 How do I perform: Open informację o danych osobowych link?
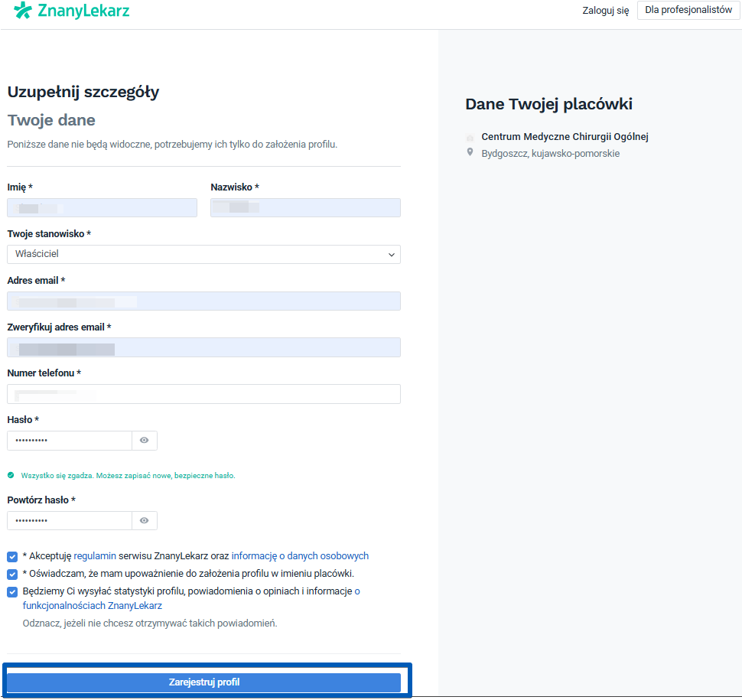tap(299, 555)
